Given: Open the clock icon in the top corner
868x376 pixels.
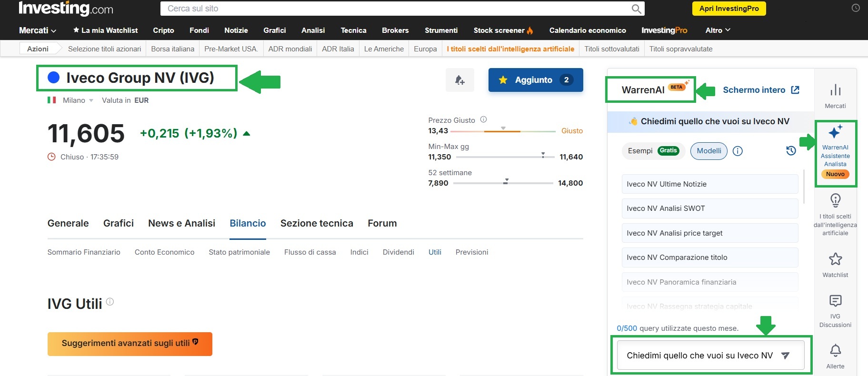Looking at the screenshot, I should [856, 8].
